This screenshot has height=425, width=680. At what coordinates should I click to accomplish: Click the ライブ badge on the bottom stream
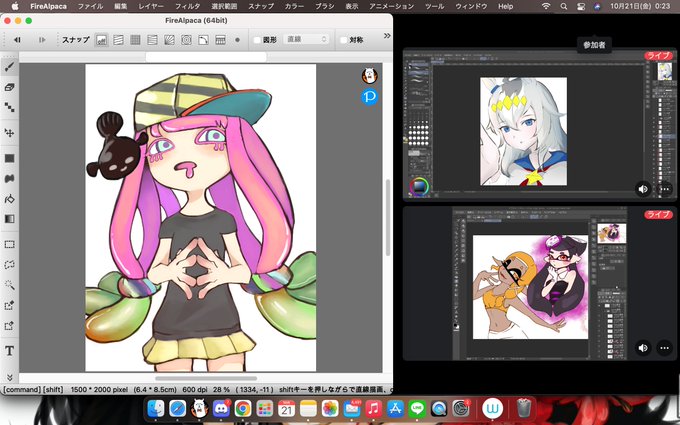coord(658,214)
